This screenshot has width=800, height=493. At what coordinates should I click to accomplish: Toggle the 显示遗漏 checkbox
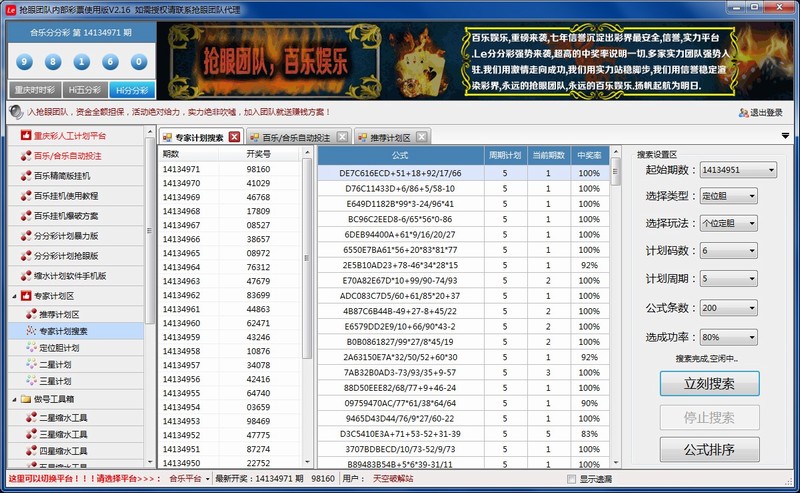572,479
